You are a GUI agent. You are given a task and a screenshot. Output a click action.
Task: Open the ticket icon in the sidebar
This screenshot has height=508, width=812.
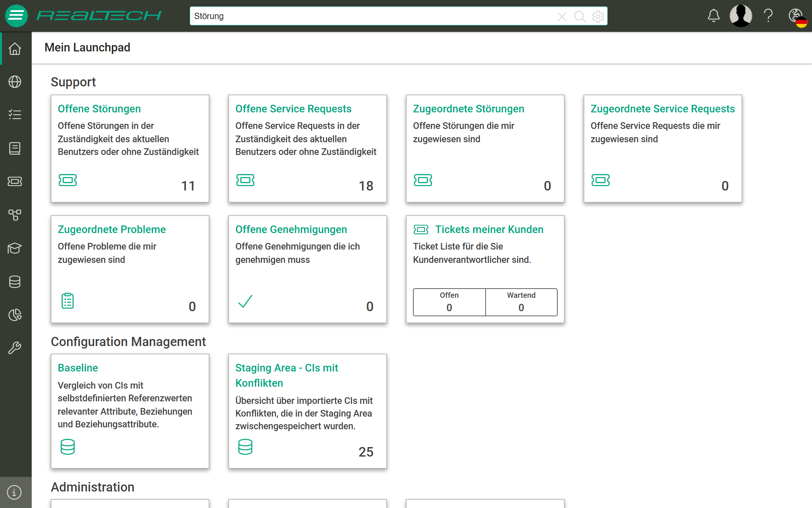point(15,181)
